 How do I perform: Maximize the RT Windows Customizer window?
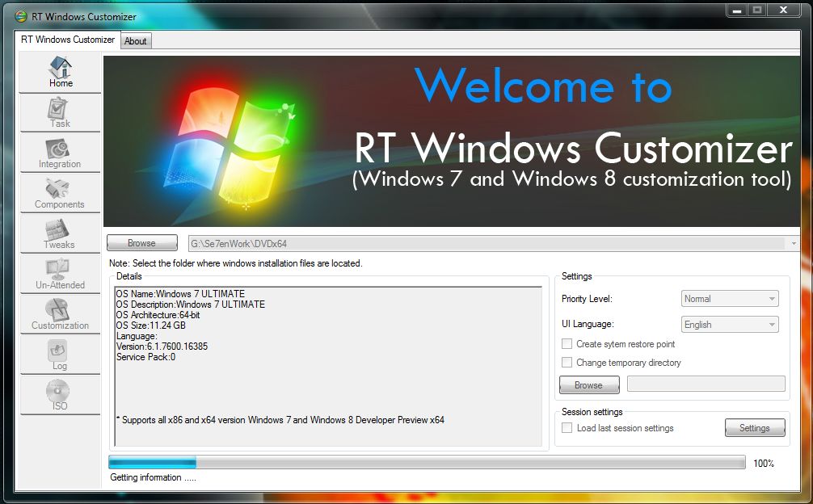point(757,10)
